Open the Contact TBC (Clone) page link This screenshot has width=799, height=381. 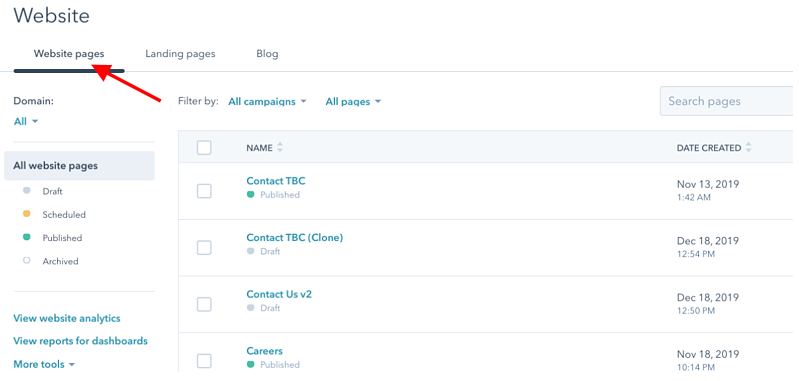pyautogui.click(x=295, y=237)
